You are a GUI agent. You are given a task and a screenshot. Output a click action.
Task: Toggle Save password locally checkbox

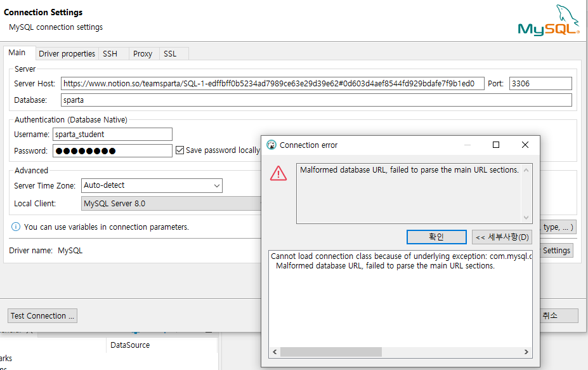pos(180,150)
